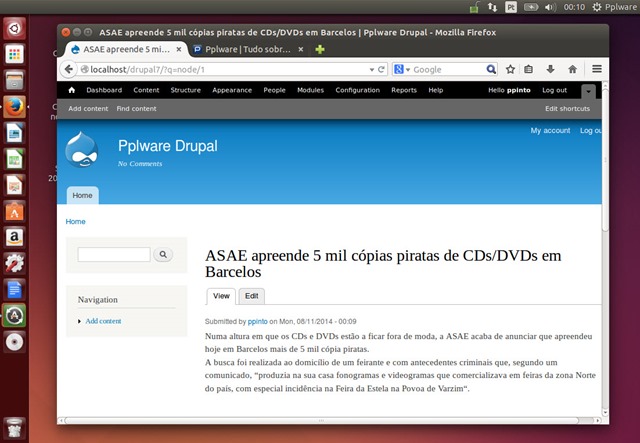
Task: Bookmark this page with the star icon
Action: [510, 69]
